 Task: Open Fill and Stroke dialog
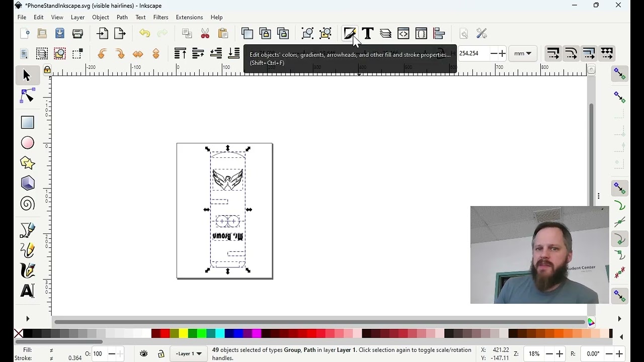point(350,34)
